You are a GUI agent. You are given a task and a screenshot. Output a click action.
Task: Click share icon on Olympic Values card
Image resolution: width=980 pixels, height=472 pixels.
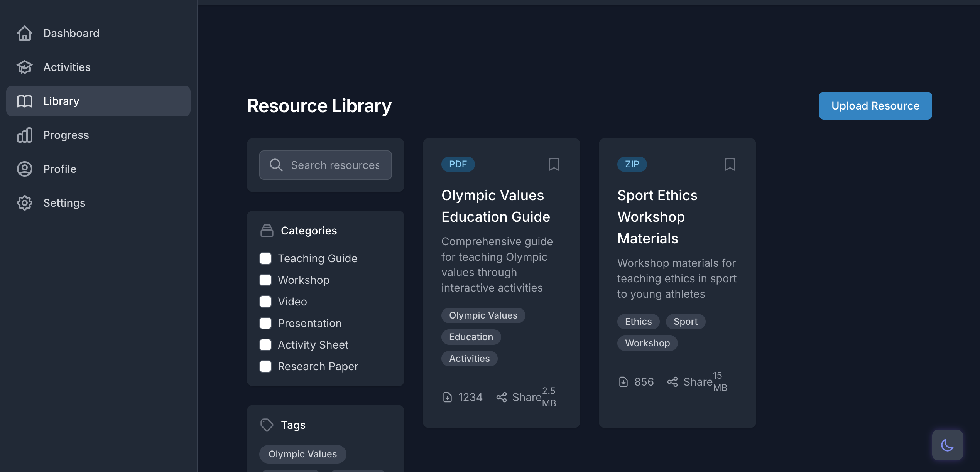(x=501, y=397)
